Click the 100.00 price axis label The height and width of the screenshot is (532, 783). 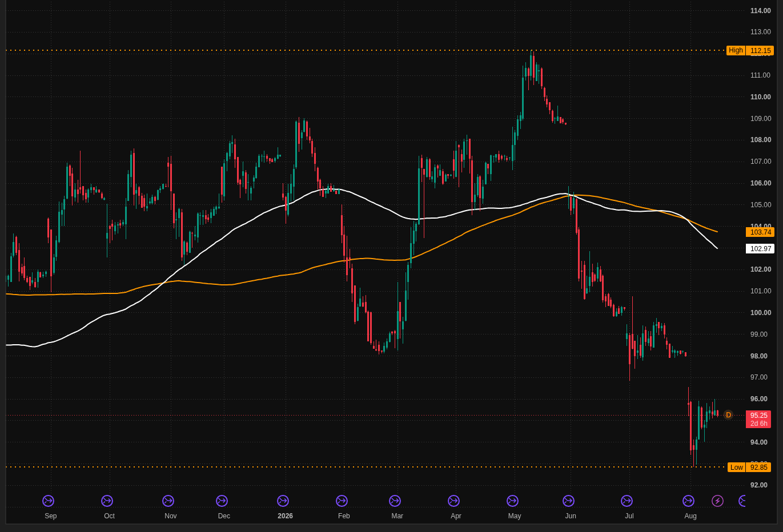coord(760,313)
